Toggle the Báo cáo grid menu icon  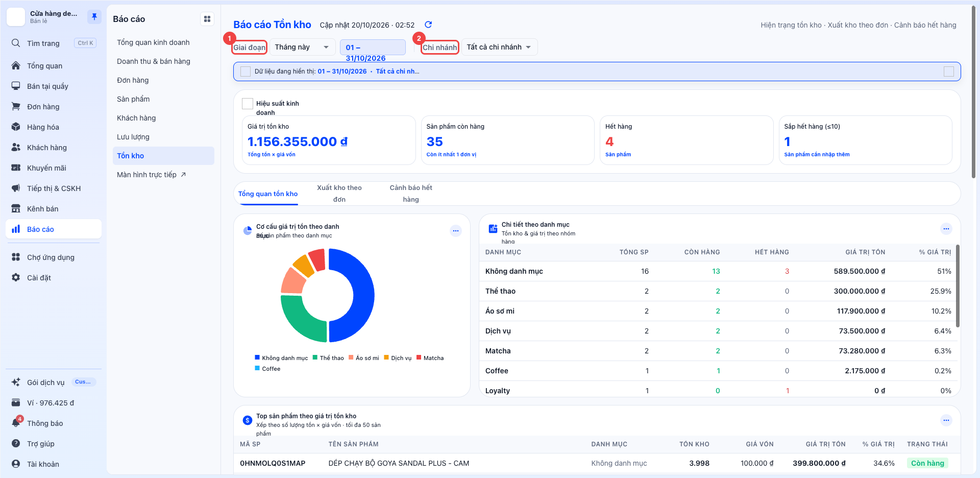[207, 19]
